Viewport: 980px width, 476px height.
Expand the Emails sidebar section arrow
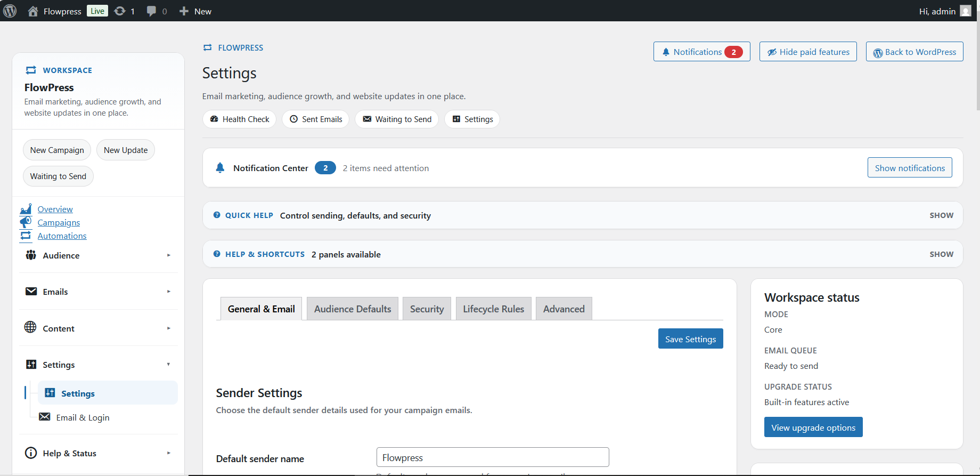[x=168, y=292]
